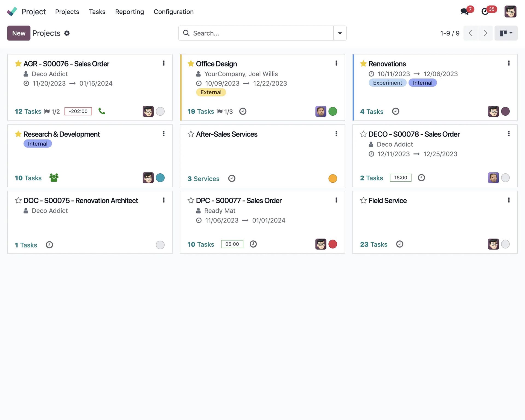
Task: Open the search filters dropdown
Action: coord(340,33)
